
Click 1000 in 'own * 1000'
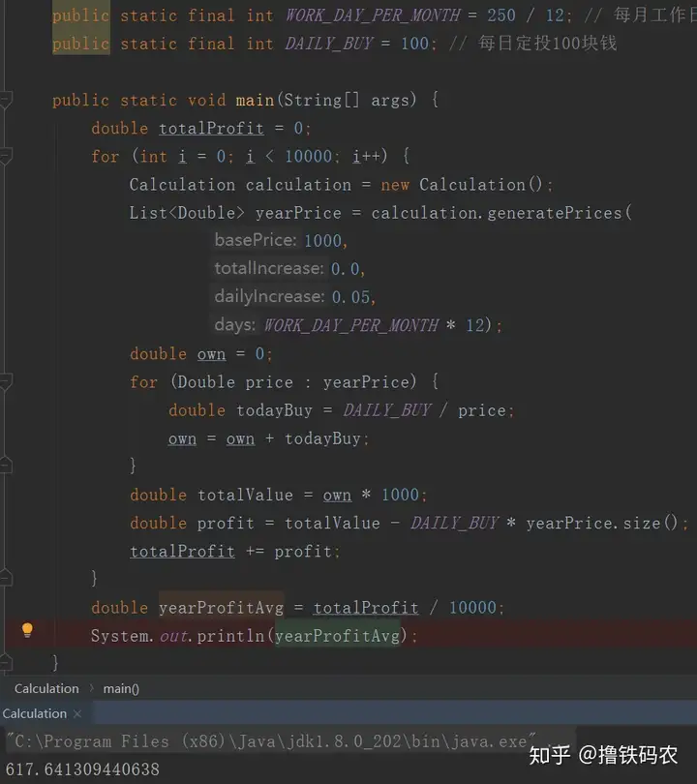tap(400, 495)
